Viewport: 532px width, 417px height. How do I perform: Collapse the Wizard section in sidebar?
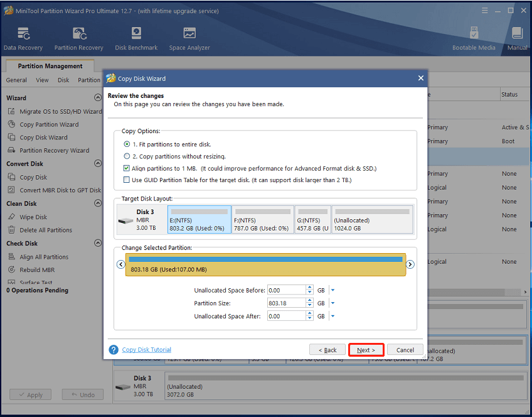coord(98,97)
